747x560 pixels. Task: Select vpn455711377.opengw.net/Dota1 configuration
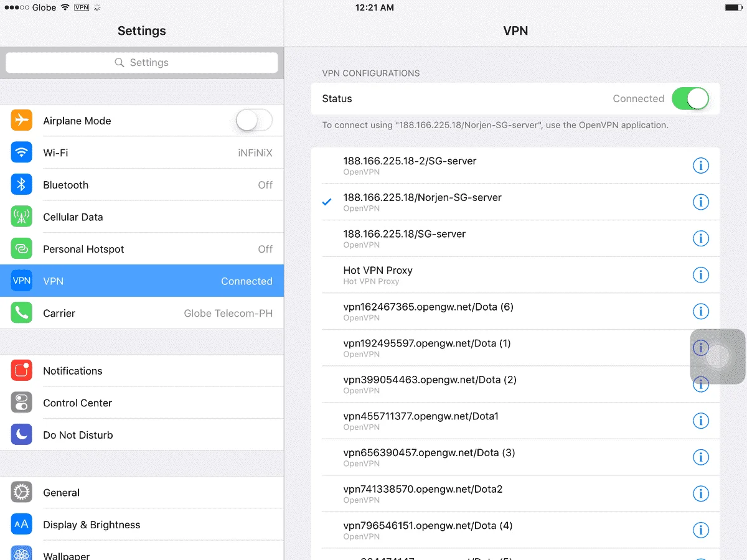[x=515, y=421]
